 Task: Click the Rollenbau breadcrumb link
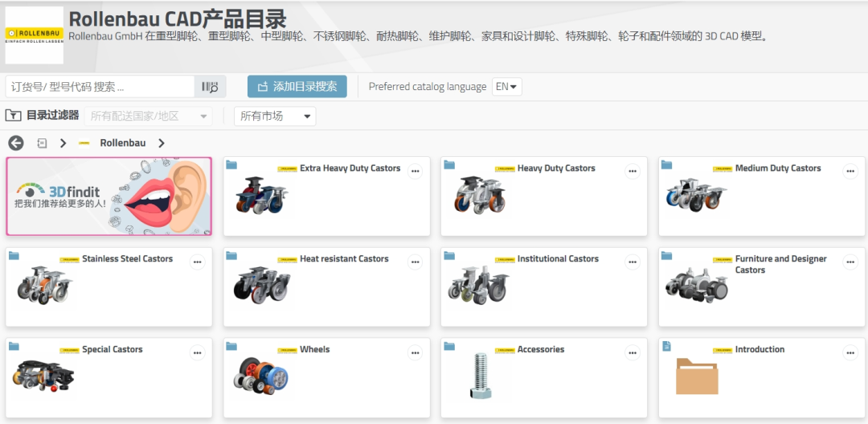coord(123,143)
